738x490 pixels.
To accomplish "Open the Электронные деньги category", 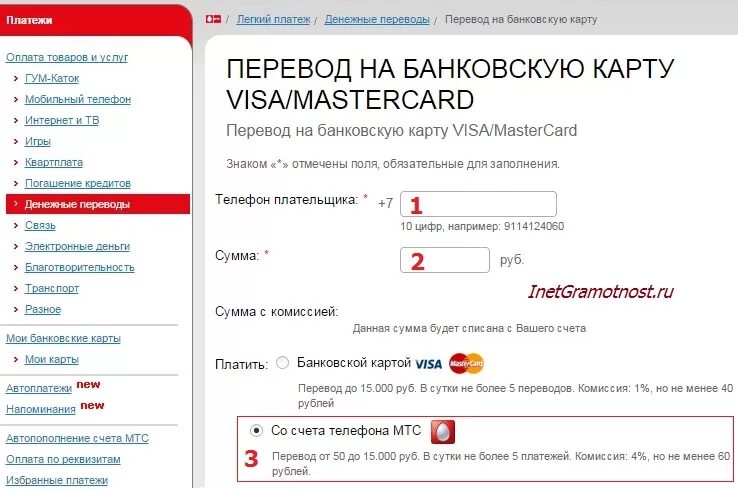I will pos(77,246).
